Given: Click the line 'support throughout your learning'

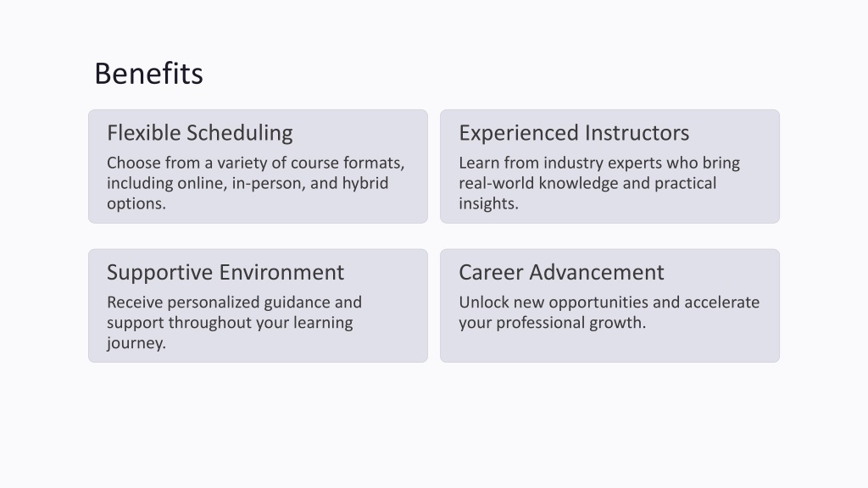Looking at the screenshot, I should (230, 323).
